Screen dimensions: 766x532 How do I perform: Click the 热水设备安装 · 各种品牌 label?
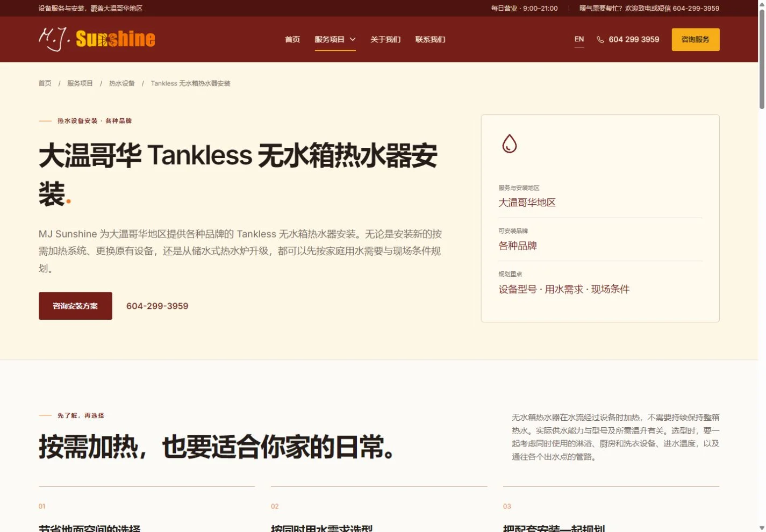(95, 121)
